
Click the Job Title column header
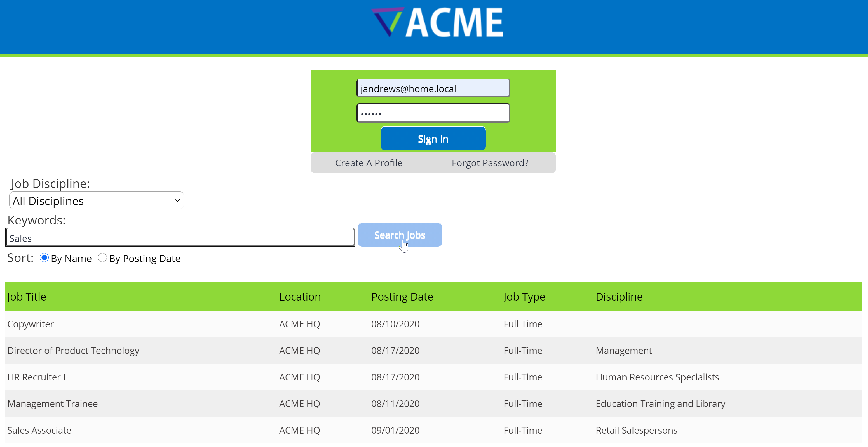[27, 297]
